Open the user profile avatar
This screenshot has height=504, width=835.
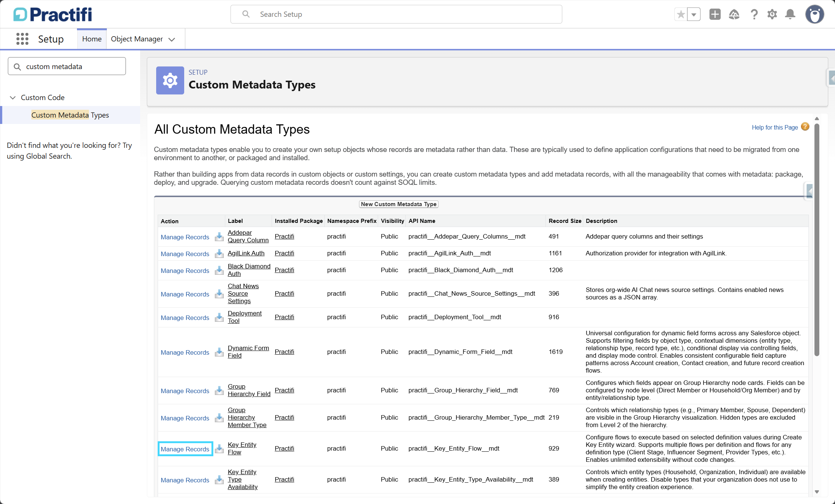click(x=815, y=15)
